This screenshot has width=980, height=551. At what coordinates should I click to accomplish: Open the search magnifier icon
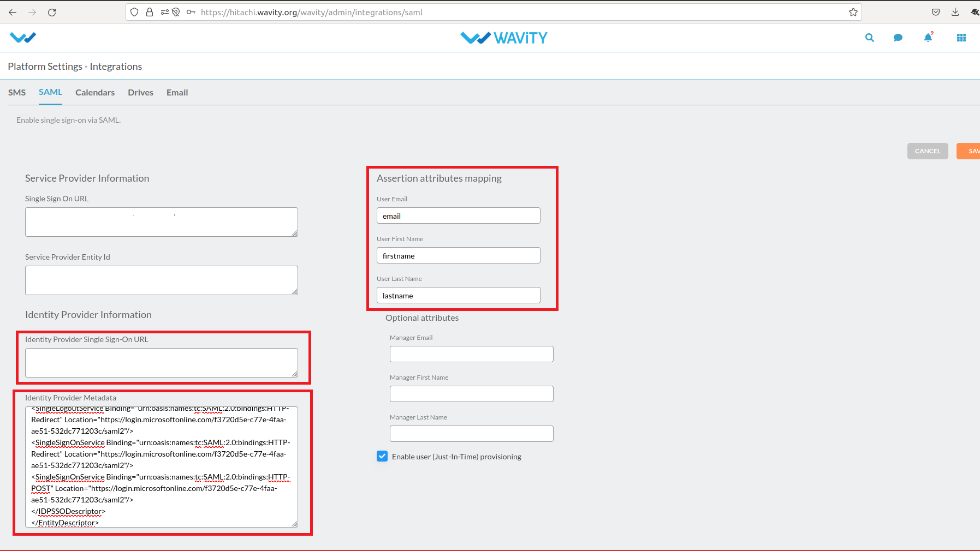coord(870,38)
